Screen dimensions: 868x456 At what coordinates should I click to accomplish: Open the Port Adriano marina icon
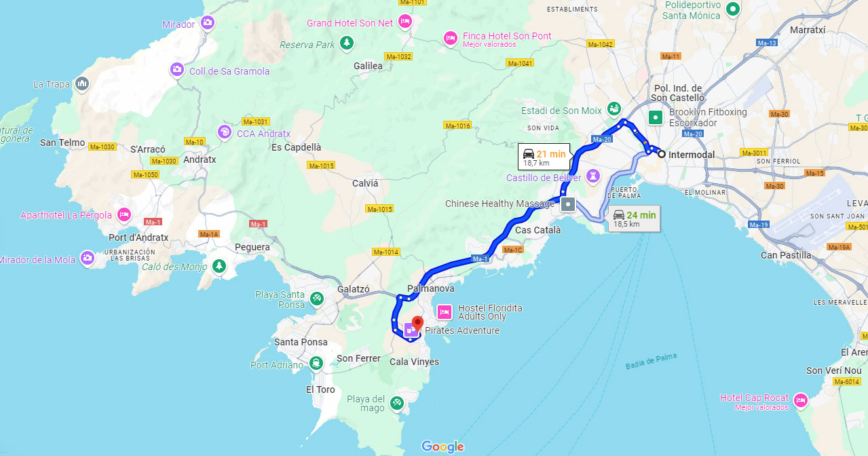316,364
